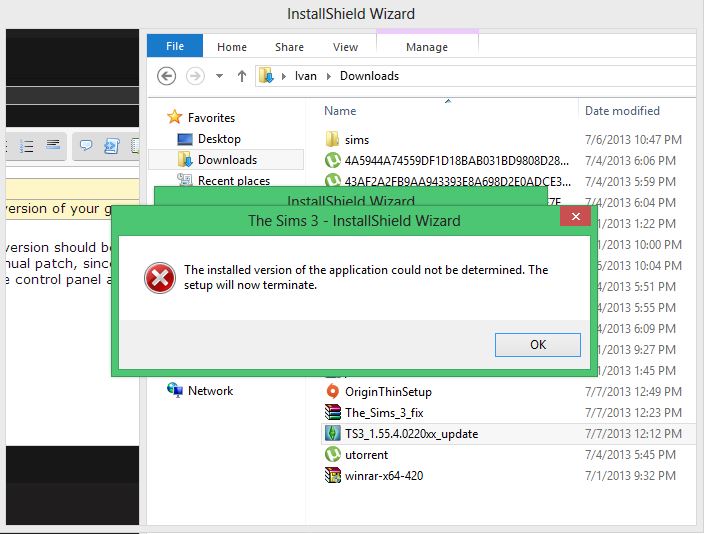
Task: Sort files by the Name column
Action: (340, 111)
